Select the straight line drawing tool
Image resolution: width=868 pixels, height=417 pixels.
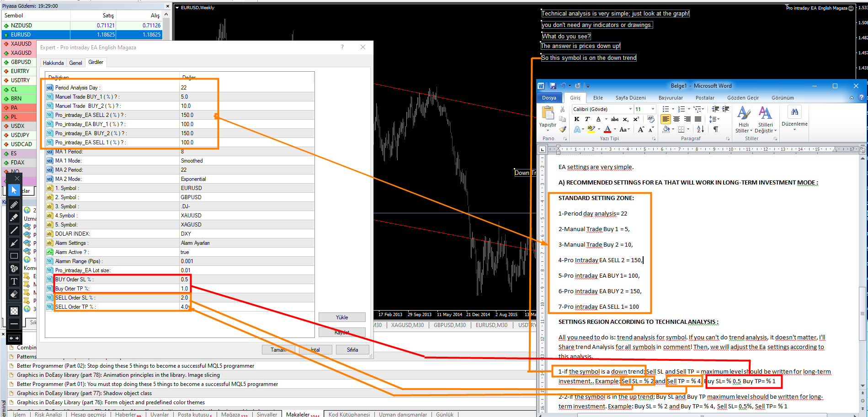click(x=14, y=230)
